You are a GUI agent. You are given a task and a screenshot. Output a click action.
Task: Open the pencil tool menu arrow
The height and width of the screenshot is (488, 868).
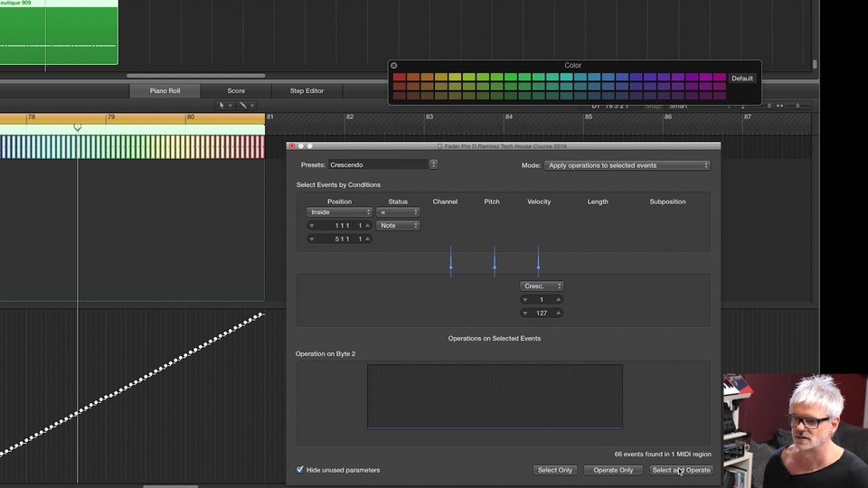[252, 105]
